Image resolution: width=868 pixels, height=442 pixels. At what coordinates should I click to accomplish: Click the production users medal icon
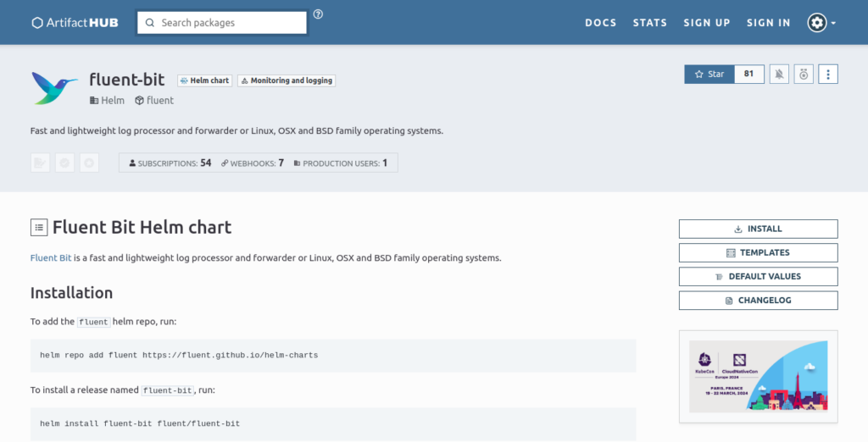click(804, 75)
